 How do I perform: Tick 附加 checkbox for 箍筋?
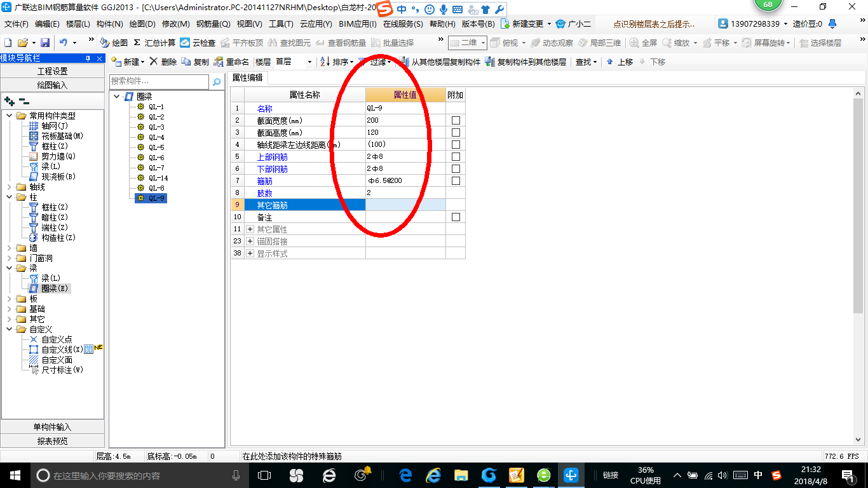tap(456, 181)
